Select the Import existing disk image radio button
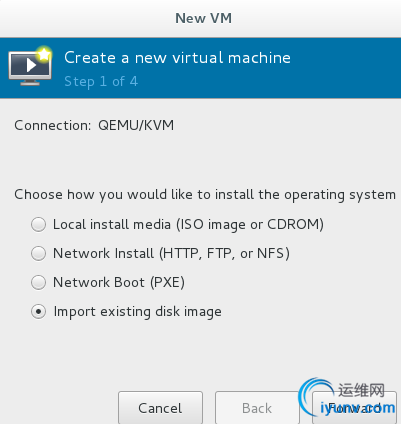This screenshot has height=424, width=401. click(38, 312)
